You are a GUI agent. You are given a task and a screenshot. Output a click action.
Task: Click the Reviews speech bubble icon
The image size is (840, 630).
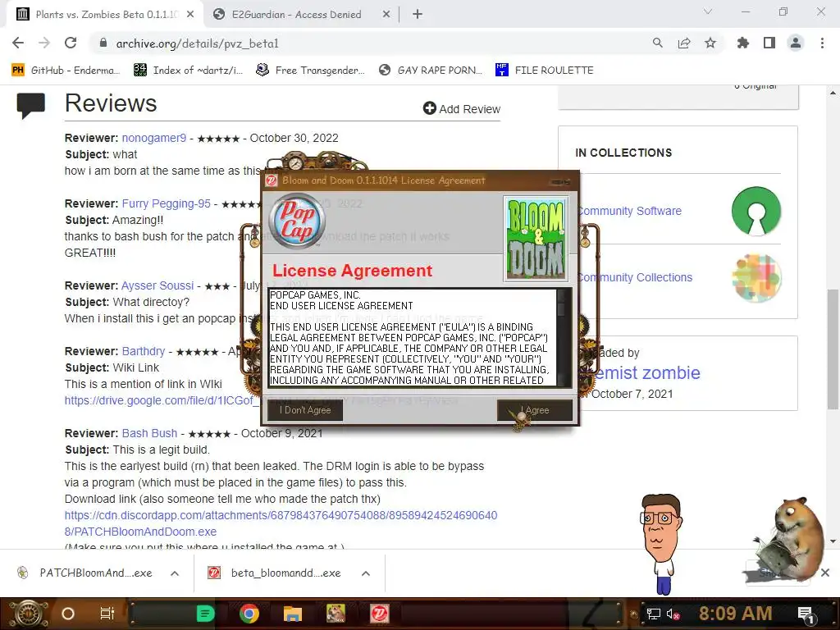coord(31,105)
